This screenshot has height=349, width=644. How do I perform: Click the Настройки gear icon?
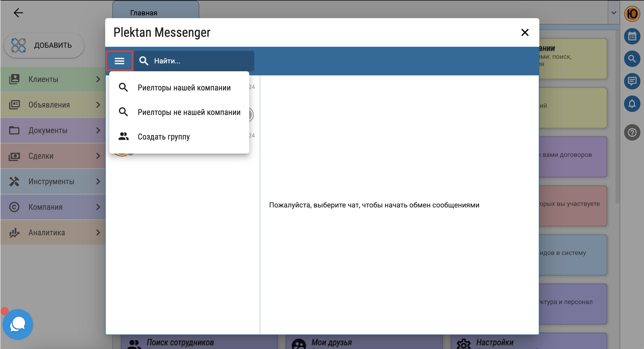(x=463, y=344)
